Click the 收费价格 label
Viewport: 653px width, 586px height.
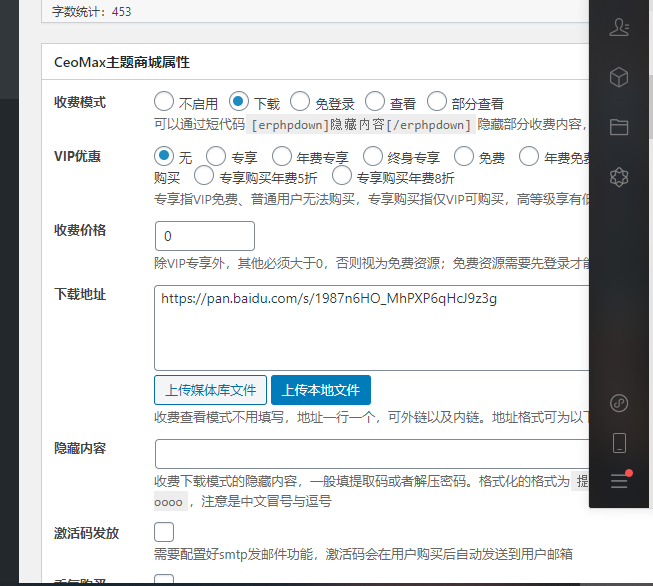click(80, 230)
